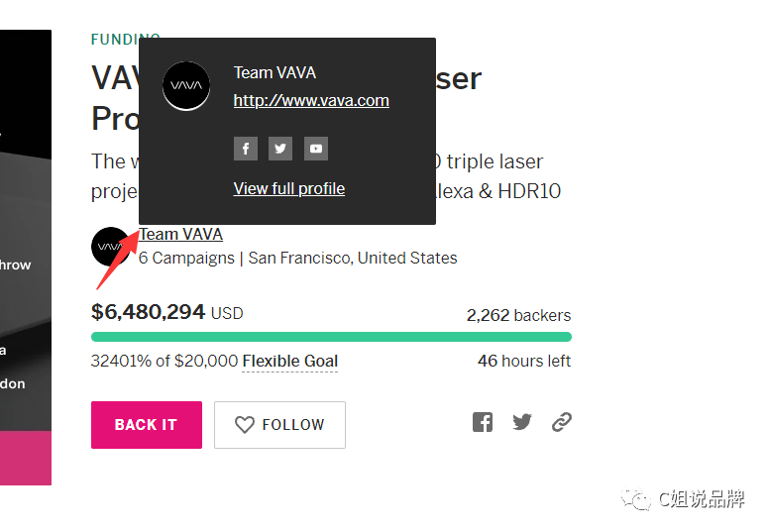769x532 pixels.
Task: Click the underlined Team VAVA link below the popup
Action: pos(181,235)
